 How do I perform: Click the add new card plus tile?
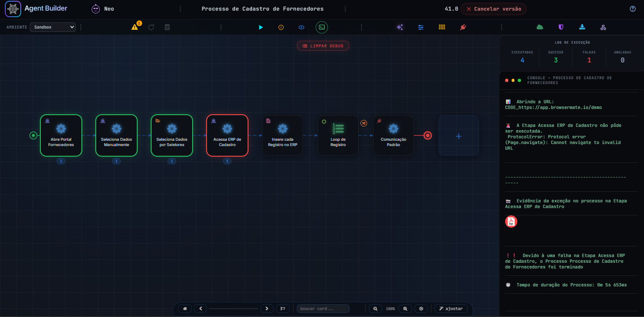pyautogui.click(x=459, y=135)
